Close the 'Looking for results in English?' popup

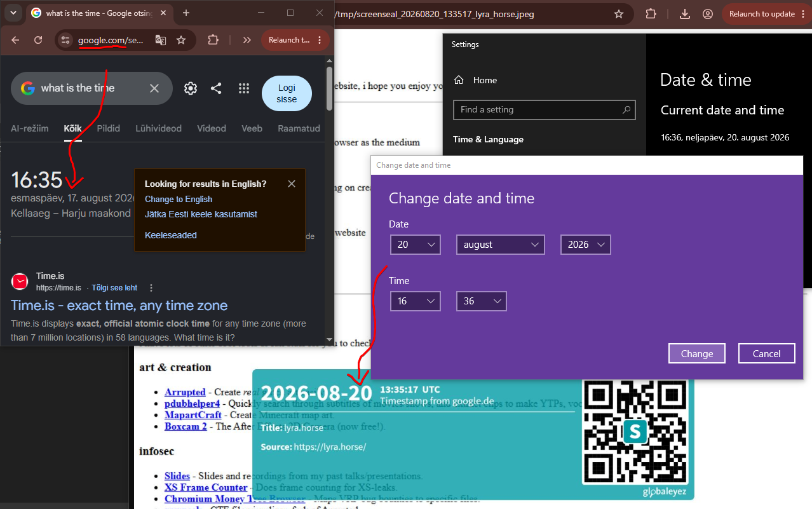(x=292, y=184)
